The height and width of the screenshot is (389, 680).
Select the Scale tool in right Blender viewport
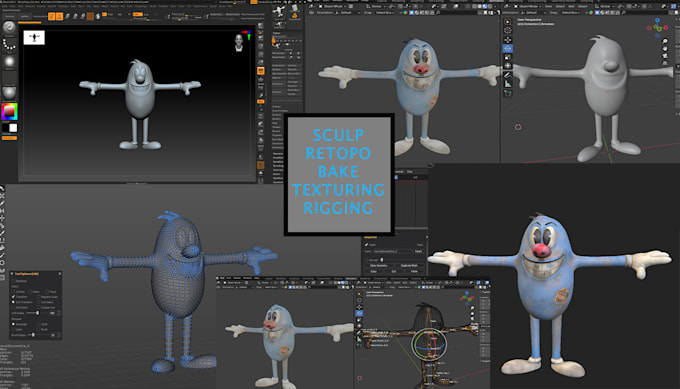click(x=507, y=57)
